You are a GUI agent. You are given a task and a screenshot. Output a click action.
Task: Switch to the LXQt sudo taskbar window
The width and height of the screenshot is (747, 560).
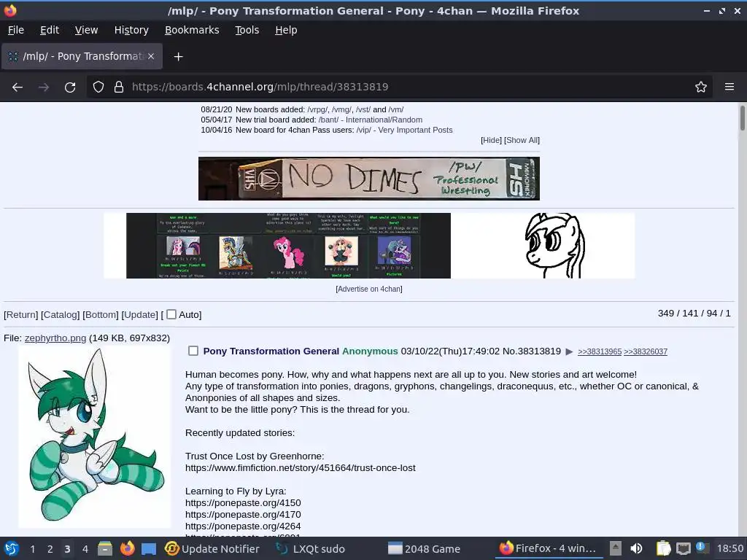(311, 548)
